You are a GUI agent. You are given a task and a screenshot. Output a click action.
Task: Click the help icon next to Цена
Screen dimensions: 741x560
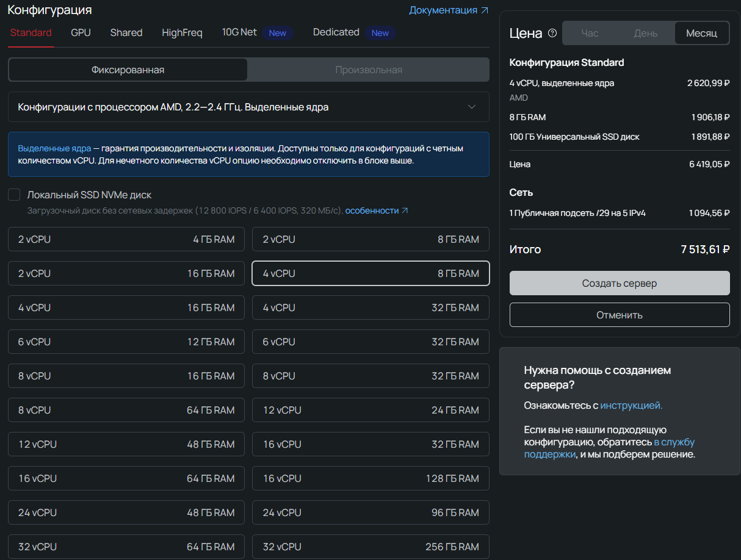click(552, 34)
